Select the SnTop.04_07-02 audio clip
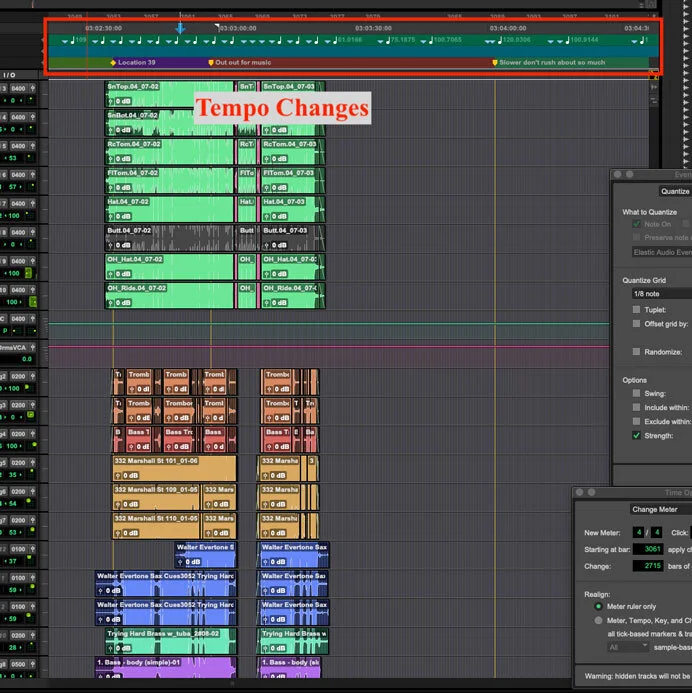 (x=169, y=94)
